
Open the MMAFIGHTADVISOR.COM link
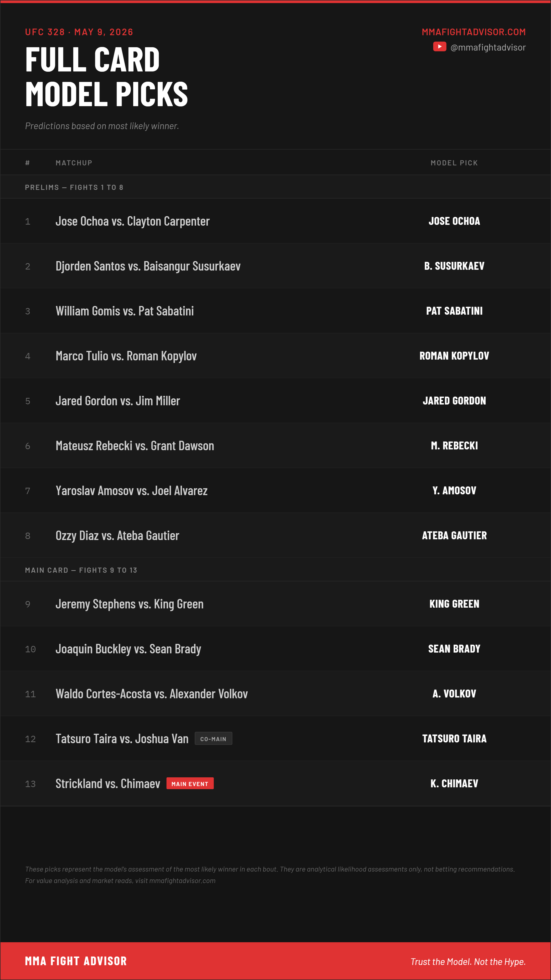point(473,32)
